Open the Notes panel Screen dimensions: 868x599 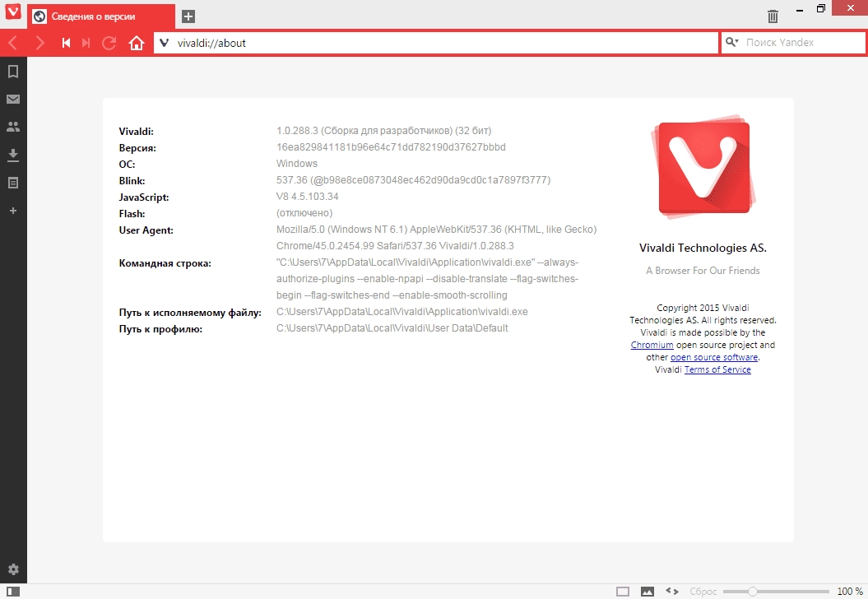13,183
